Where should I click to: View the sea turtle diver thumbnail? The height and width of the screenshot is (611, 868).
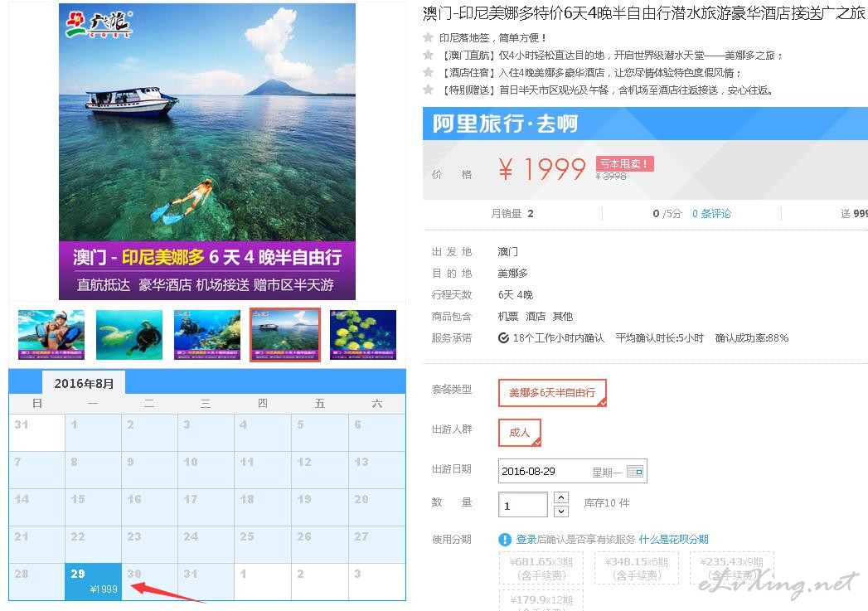(129, 335)
